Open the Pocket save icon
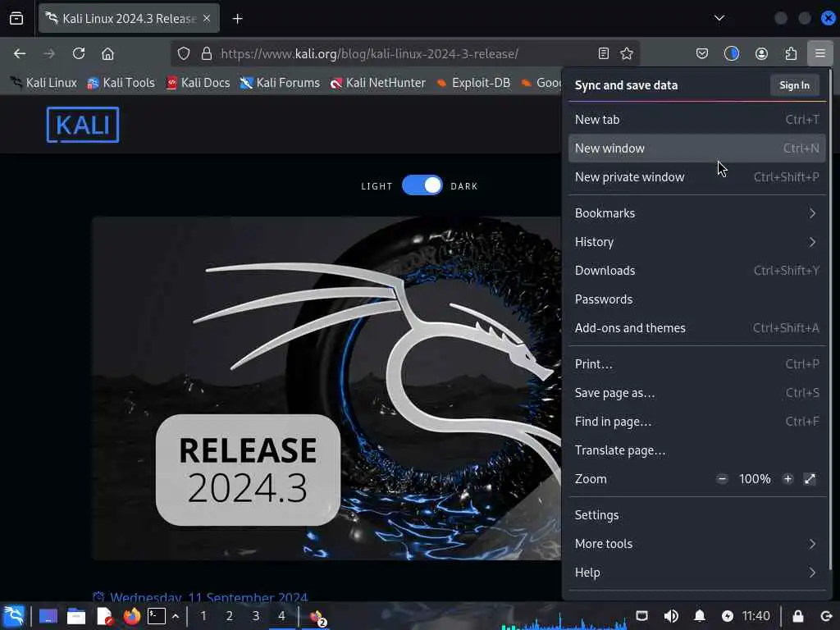 (702, 53)
